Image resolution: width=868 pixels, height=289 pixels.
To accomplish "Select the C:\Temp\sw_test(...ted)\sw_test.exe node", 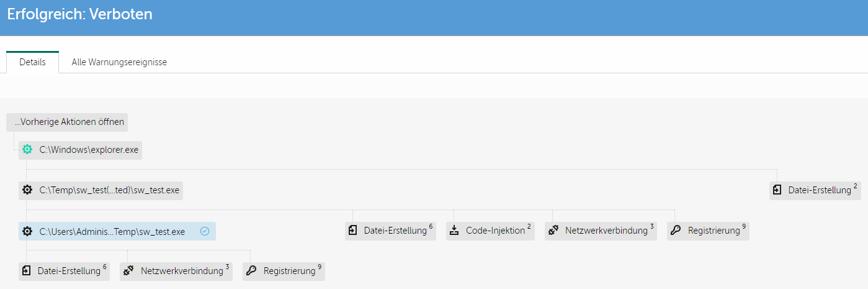I will click(x=109, y=190).
